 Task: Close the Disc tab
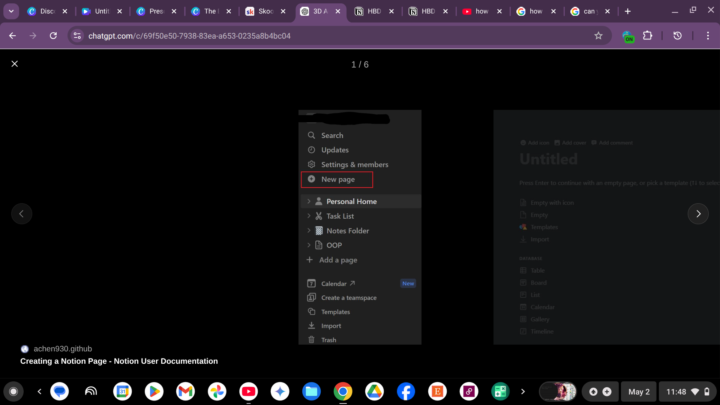[x=65, y=11]
